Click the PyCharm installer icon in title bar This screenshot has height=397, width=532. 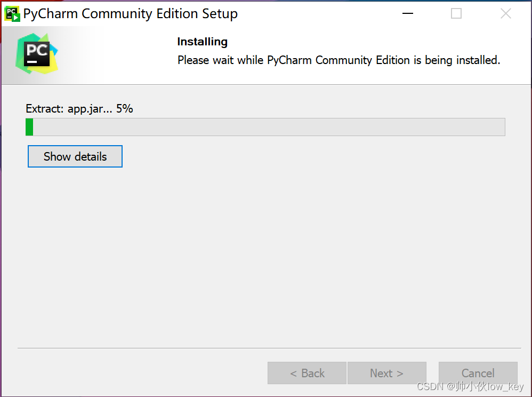point(12,14)
